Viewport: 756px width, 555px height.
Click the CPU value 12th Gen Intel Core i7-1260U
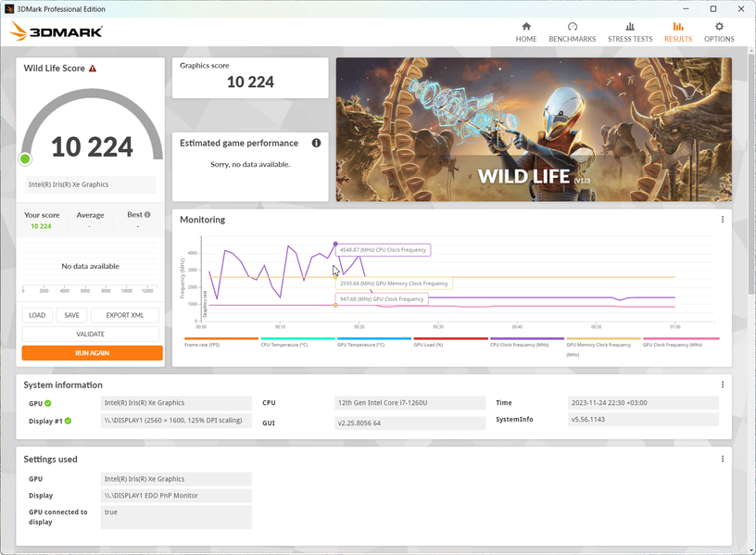pyautogui.click(x=409, y=403)
